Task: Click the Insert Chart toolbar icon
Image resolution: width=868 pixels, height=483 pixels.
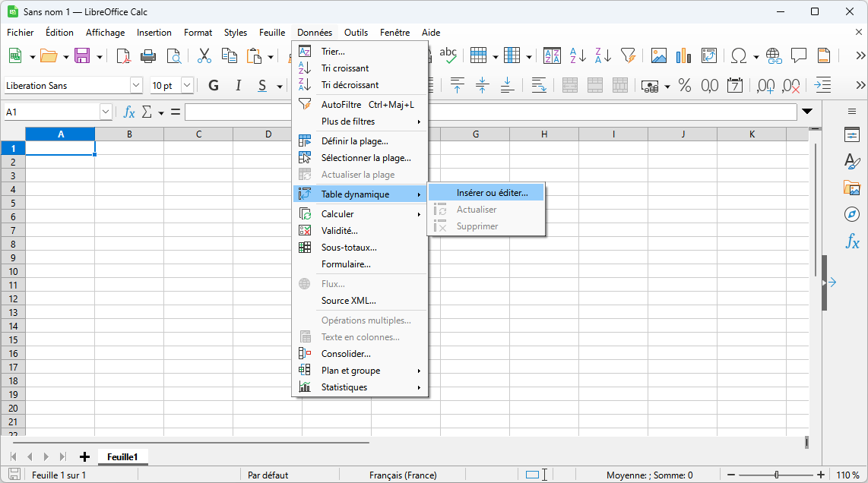Action: pos(683,55)
